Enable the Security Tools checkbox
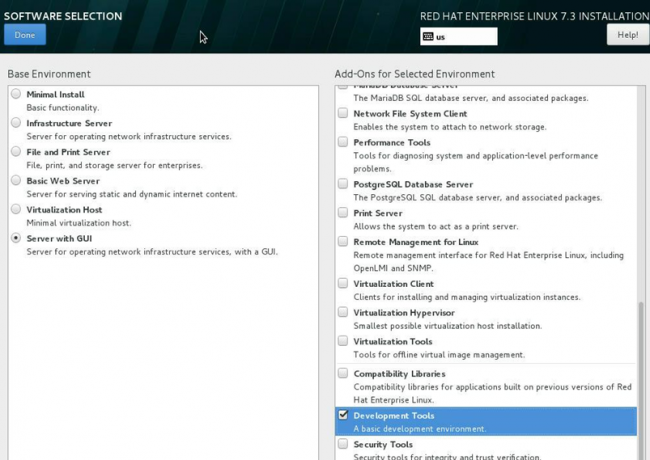Image resolution: width=650 pixels, height=460 pixels. click(x=343, y=444)
